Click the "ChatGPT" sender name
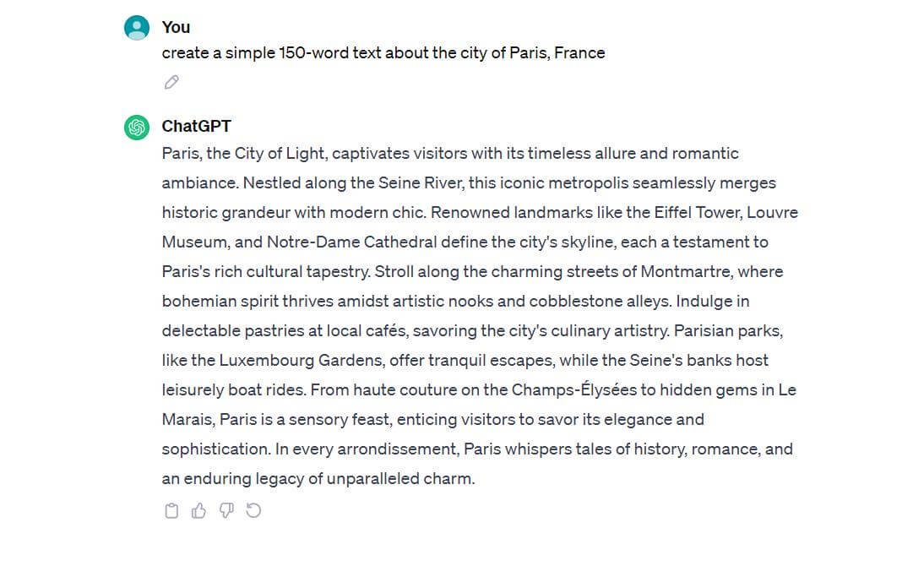The image size is (924, 566). coord(196,126)
